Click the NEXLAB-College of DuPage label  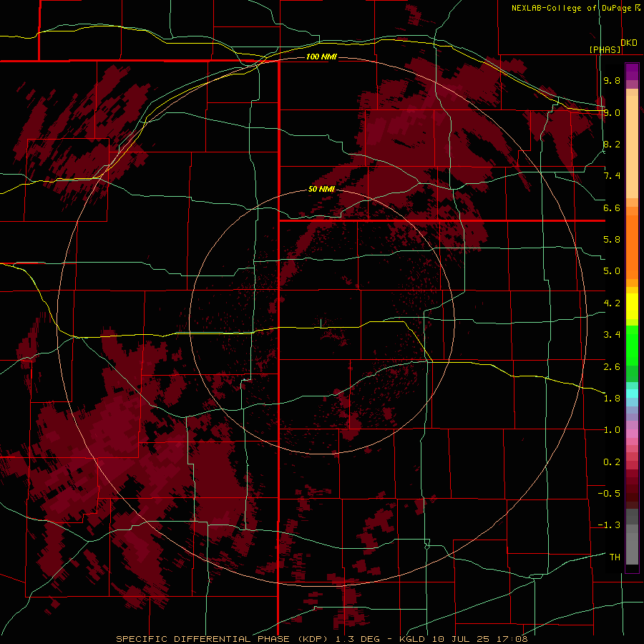tap(572, 8)
